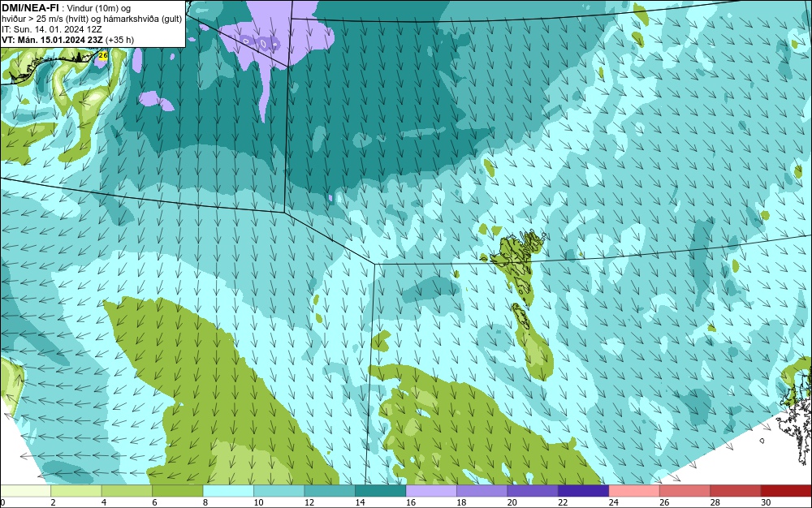
Task: Click the legend scale label "24"
Action: (614, 502)
